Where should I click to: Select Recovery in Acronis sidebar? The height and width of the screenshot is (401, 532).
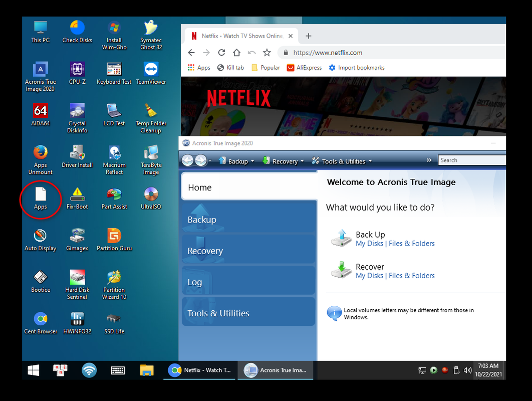click(x=249, y=250)
